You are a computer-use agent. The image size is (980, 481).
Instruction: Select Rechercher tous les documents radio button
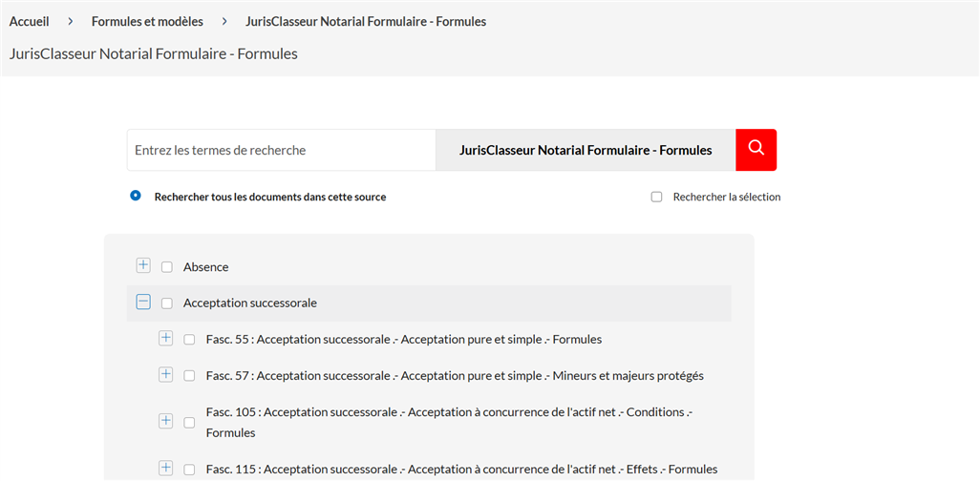click(x=135, y=196)
